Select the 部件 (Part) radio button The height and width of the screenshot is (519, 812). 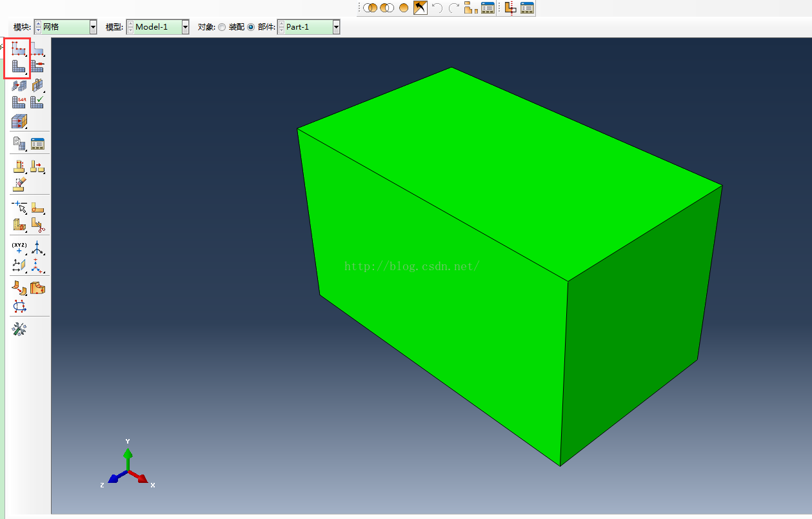[251, 27]
